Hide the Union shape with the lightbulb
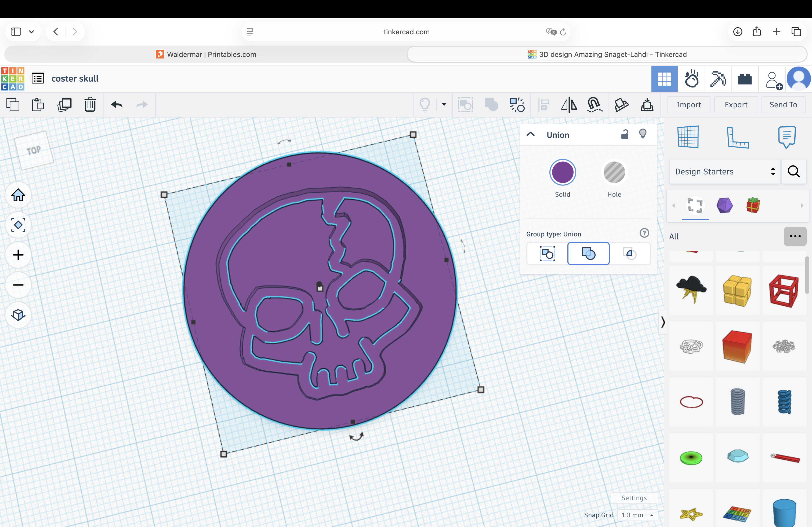The width and height of the screenshot is (812, 527). [x=643, y=134]
